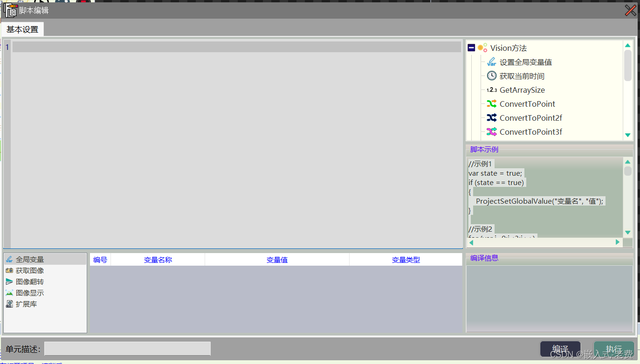The image size is (640, 364).
Task: Click the 编号 column header
Action: point(100,260)
